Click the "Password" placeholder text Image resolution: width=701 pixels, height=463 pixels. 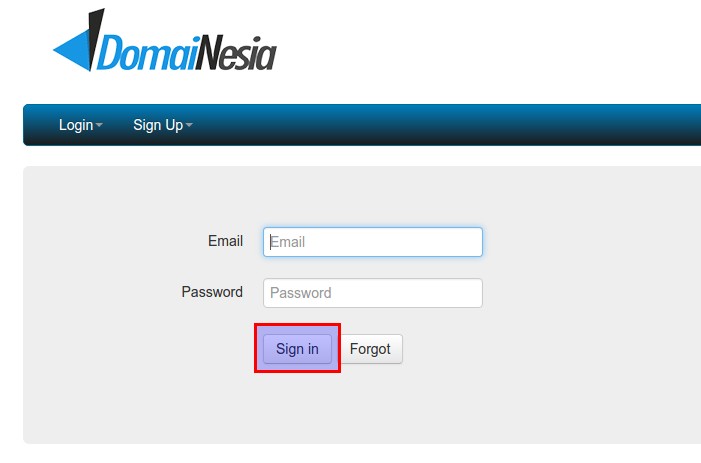click(x=301, y=293)
